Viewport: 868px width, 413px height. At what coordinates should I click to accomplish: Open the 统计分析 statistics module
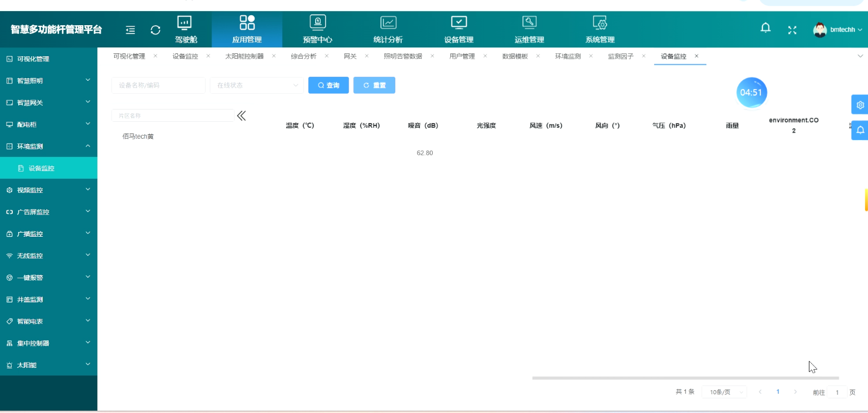click(x=388, y=30)
